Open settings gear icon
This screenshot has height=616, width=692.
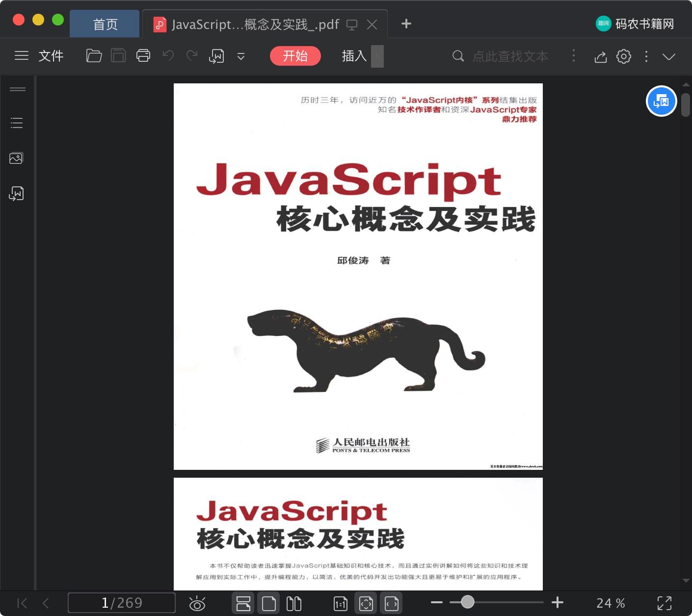(x=624, y=56)
